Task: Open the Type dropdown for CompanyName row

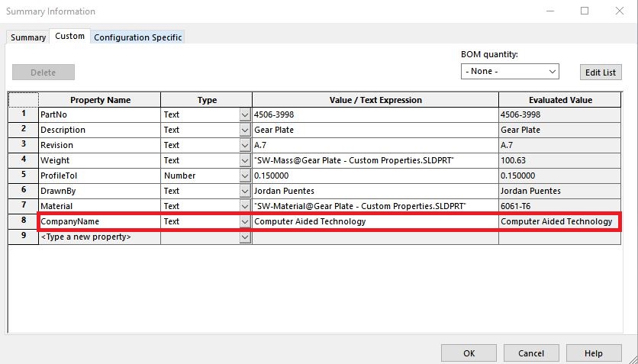Action: pyautogui.click(x=244, y=221)
